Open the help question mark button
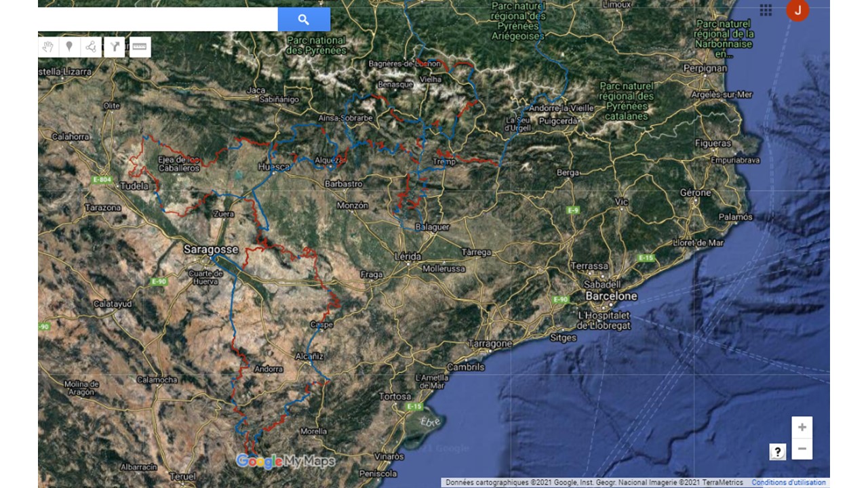868x488 pixels. [778, 451]
